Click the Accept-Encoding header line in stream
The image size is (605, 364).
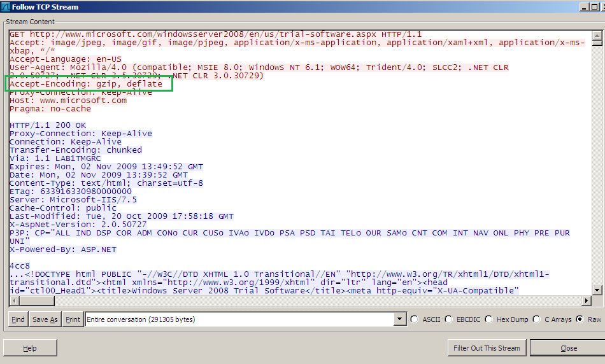pyautogui.click(x=86, y=84)
